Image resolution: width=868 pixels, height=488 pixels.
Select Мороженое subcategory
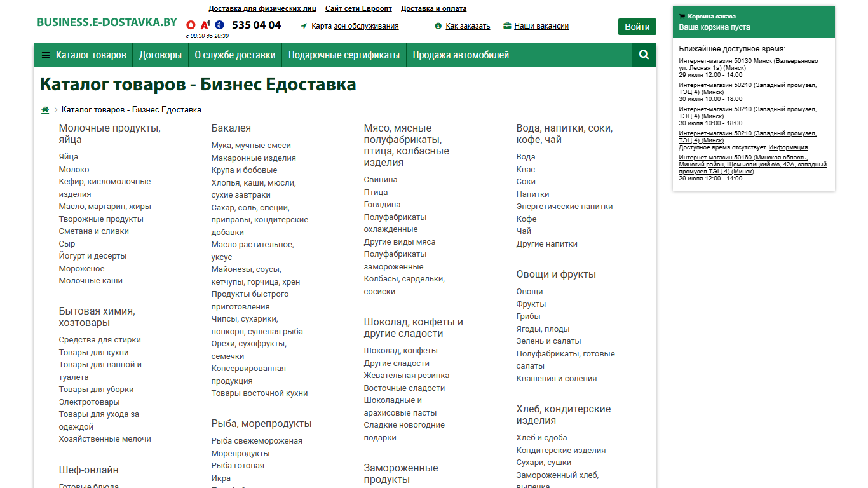[x=81, y=269]
